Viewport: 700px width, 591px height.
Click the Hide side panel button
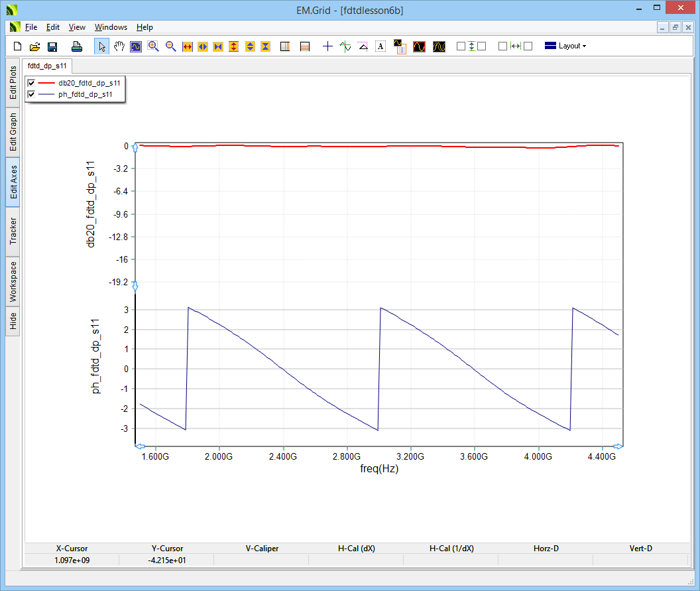point(13,322)
